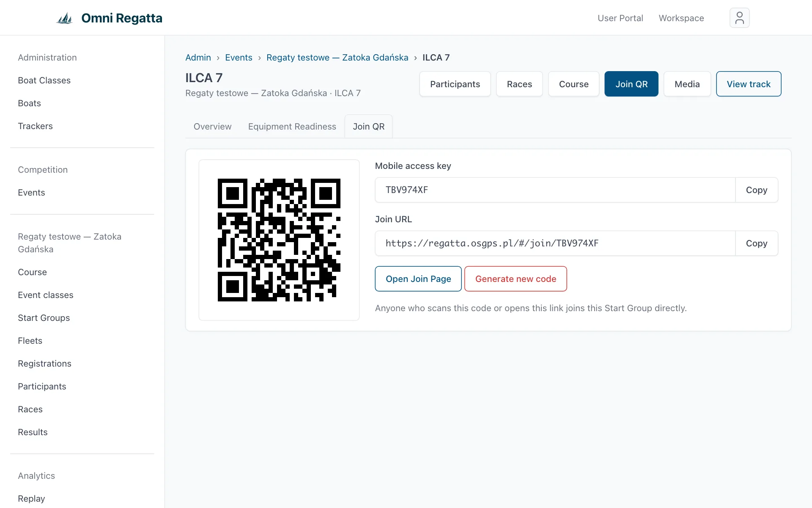Open the Workspace link
The width and height of the screenshot is (812, 508).
681,18
